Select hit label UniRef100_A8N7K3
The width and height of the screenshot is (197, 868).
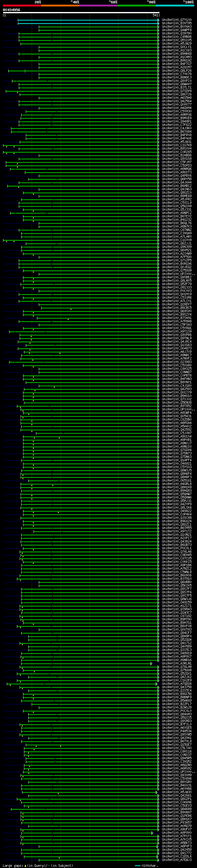pos(177,226)
